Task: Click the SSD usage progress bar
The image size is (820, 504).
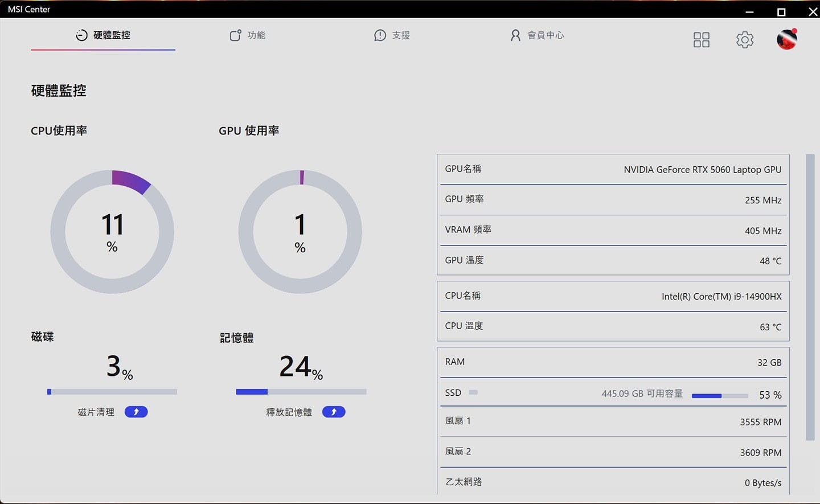Action: click(720, 395)
